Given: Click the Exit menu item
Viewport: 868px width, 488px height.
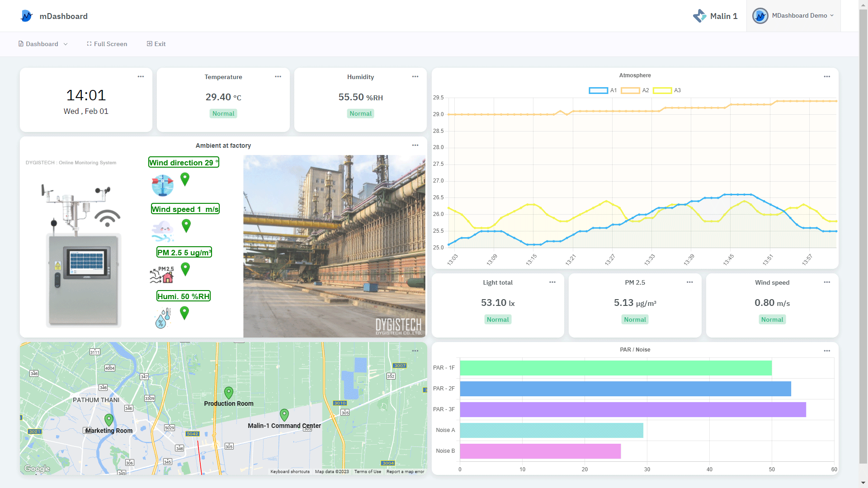Looking at the screenshot, I should pyautogui.click(x=156, y=44).
